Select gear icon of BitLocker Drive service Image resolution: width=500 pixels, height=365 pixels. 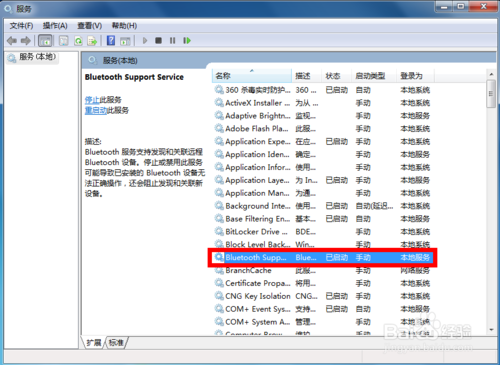(219, 231)
